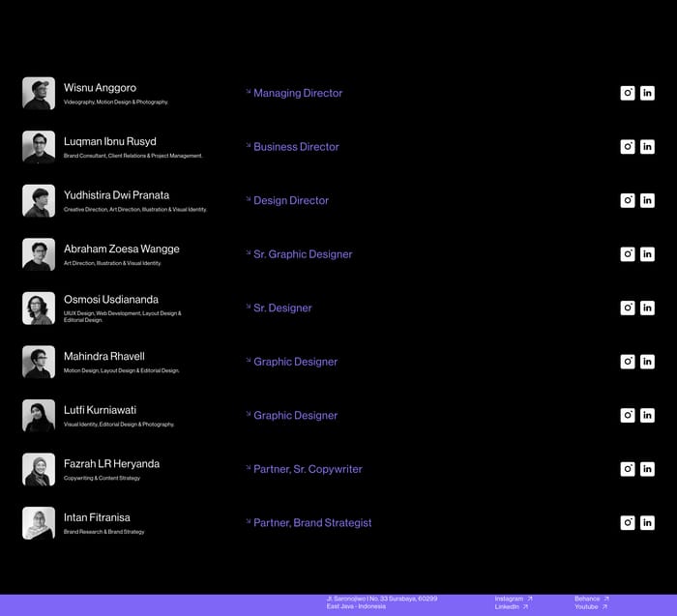Screen dimensions: 677x616
Task: Click Intan Fitranisa's LinkedIn icon
Action: 647,522
